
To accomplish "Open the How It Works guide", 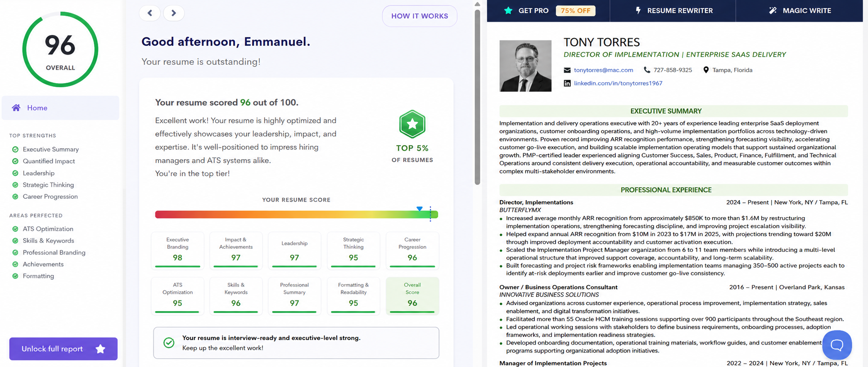I will (420, 16).
